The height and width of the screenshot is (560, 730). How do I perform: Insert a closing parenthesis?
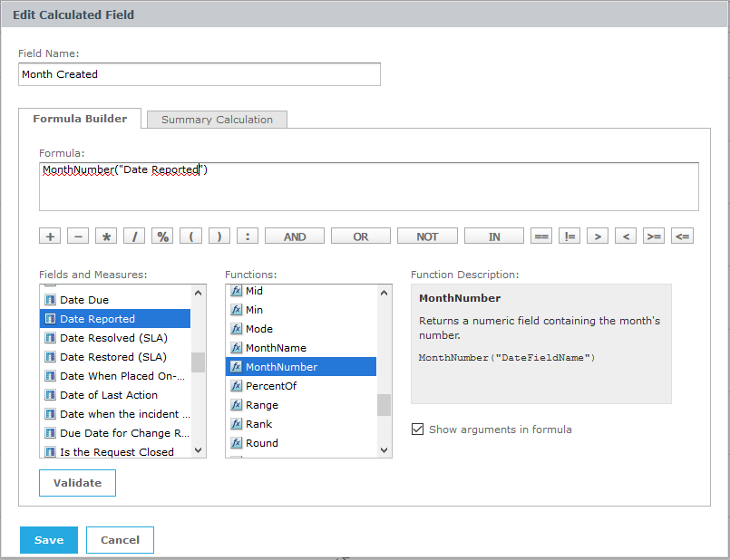point(219,237)
